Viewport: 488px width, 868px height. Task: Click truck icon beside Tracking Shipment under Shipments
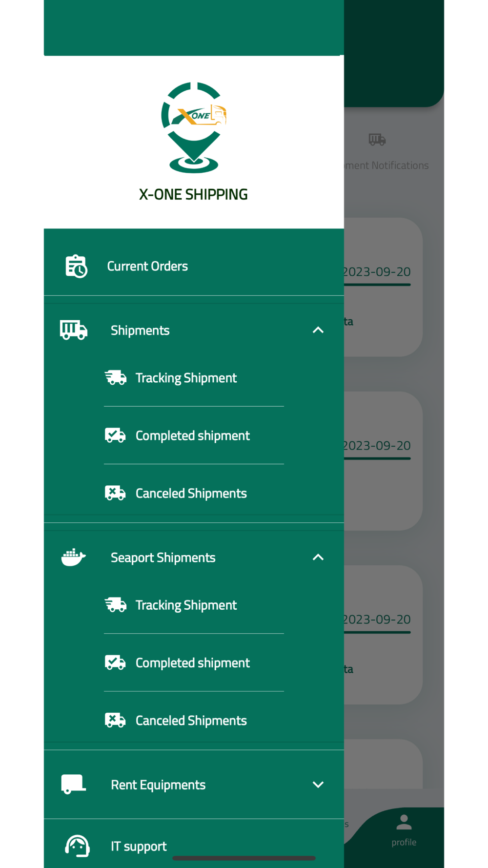pyautogui.click(x=116, y=377)
